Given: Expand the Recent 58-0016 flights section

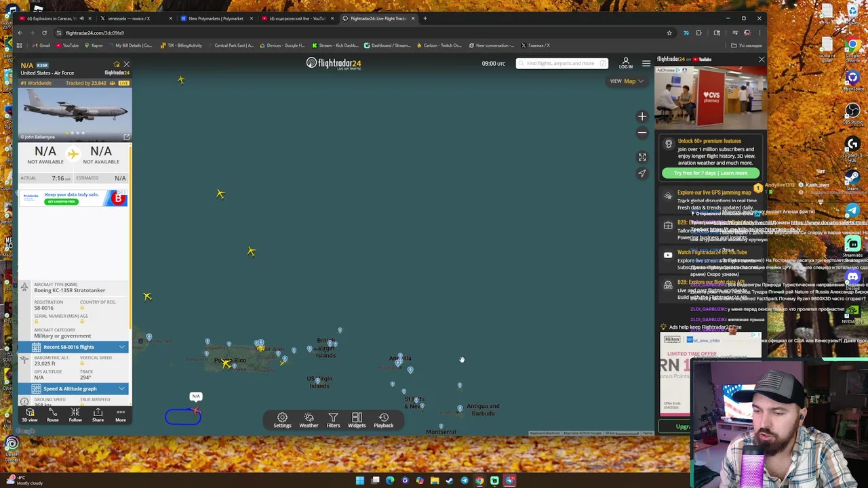Looking at the screenshot, I should tap(73, 347).
